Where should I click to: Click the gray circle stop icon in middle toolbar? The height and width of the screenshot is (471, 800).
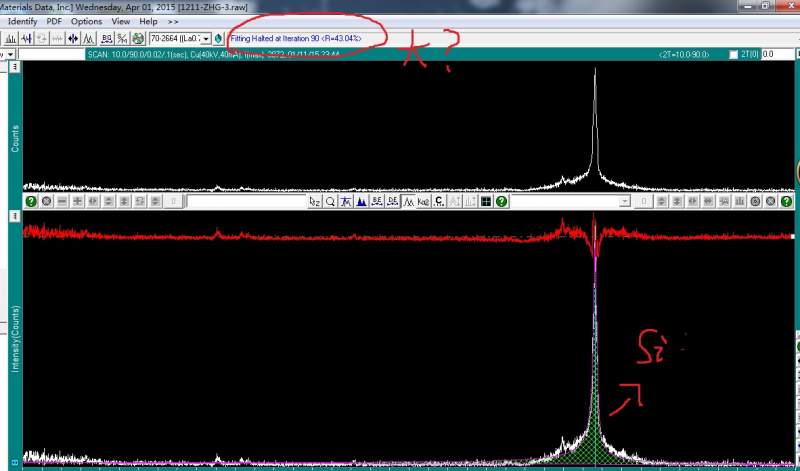click(x=46, y=201)
